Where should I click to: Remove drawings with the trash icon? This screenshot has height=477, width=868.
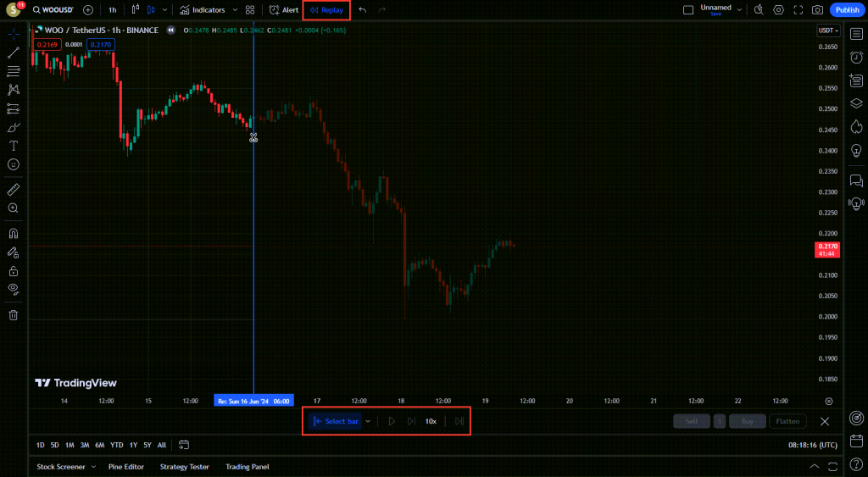tap(14, 315)
